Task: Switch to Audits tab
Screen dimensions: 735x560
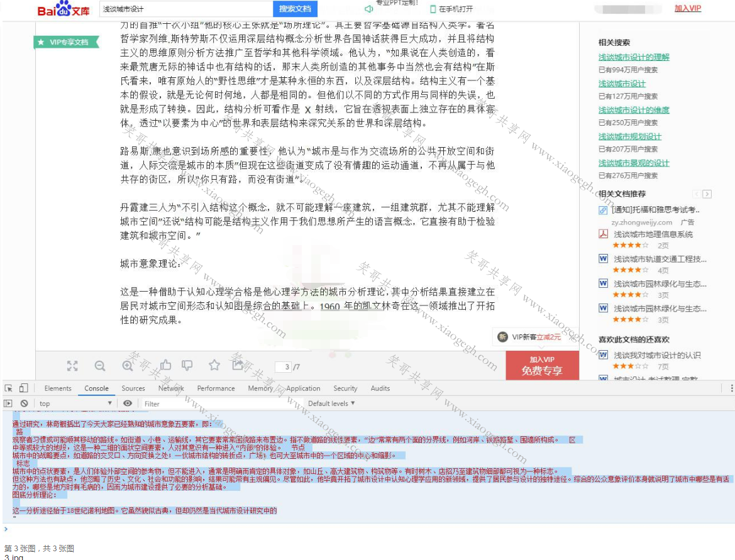Action: tap(380, 388)
